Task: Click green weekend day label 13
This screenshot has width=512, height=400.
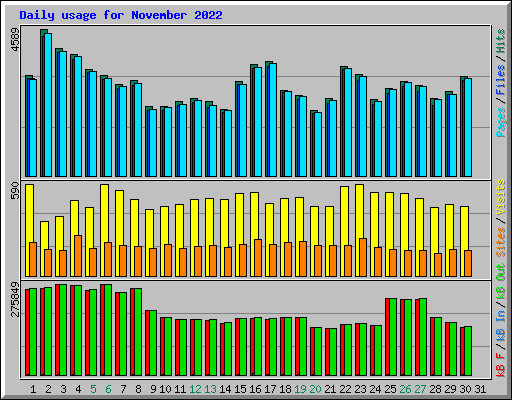Action: click(x=210, y=389)
